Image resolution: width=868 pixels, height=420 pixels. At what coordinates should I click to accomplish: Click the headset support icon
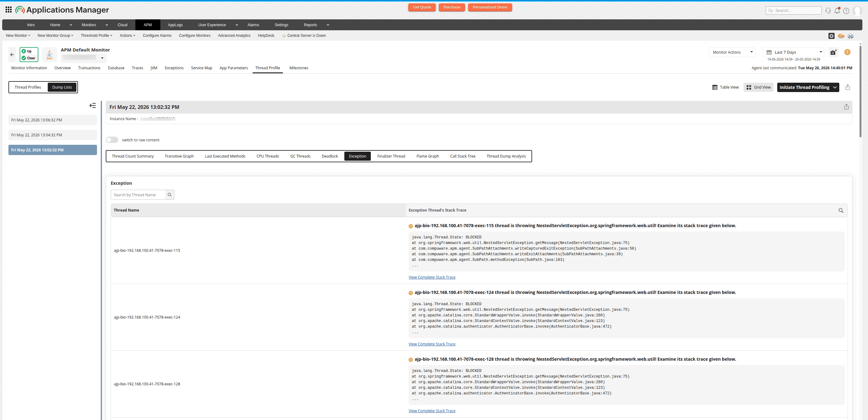pos(828,10)
